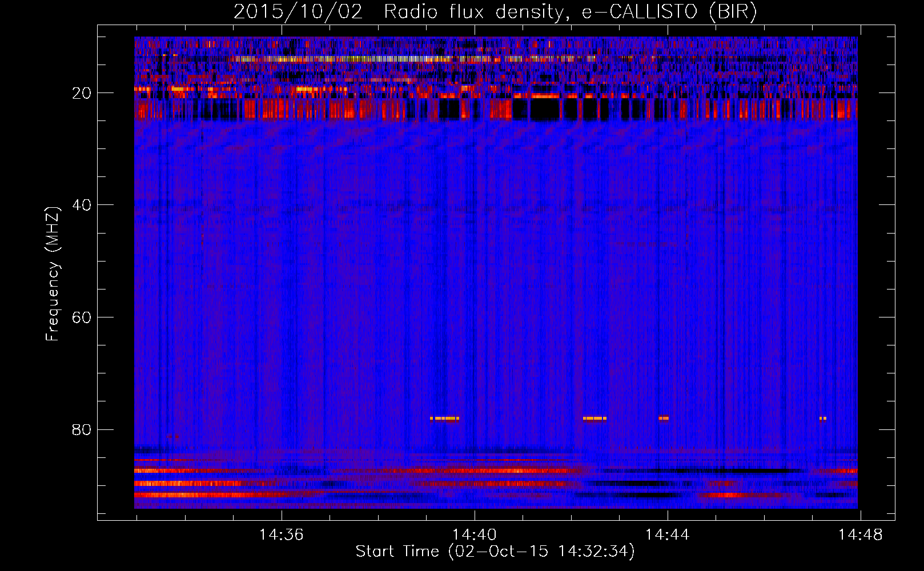924x571 pixels.
Task: Click the 20 MHz frequency tick label
Action: pyautogui.click(x=82, y=93)
